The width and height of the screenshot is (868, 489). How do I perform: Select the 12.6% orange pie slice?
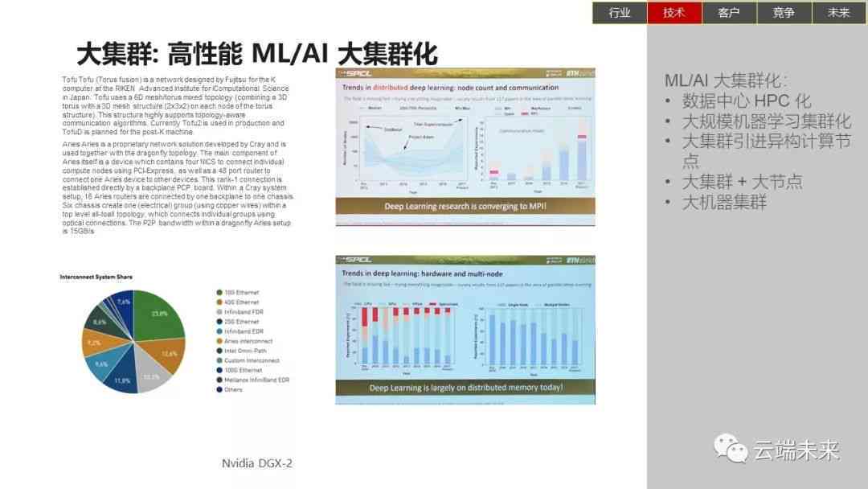point(166,355)
